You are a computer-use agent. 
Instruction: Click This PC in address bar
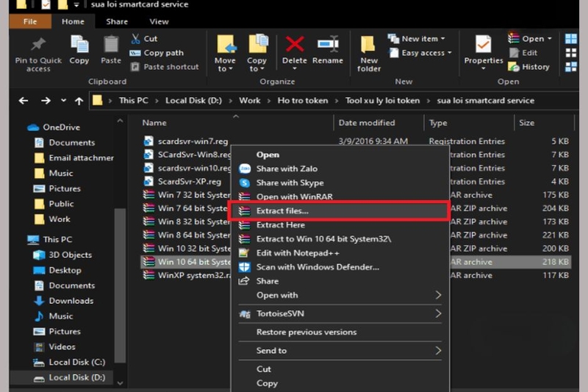134,101
